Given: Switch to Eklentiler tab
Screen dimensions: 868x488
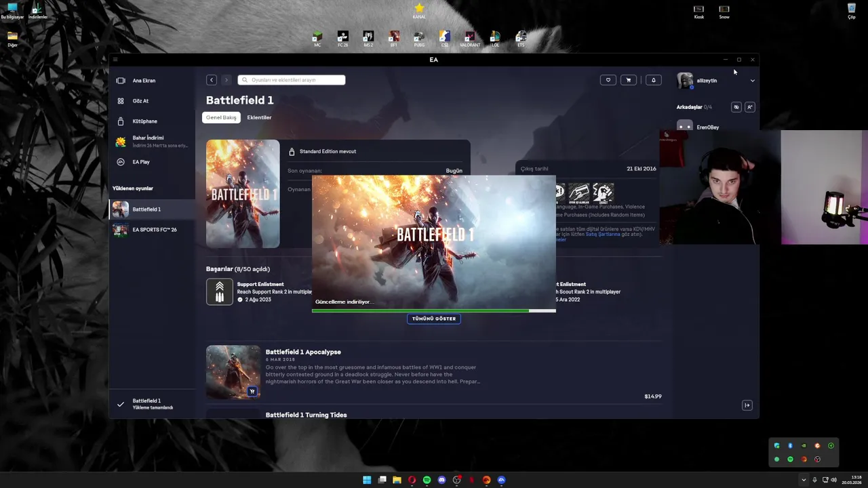Looking at the screenshot, I should coord(259,117).
